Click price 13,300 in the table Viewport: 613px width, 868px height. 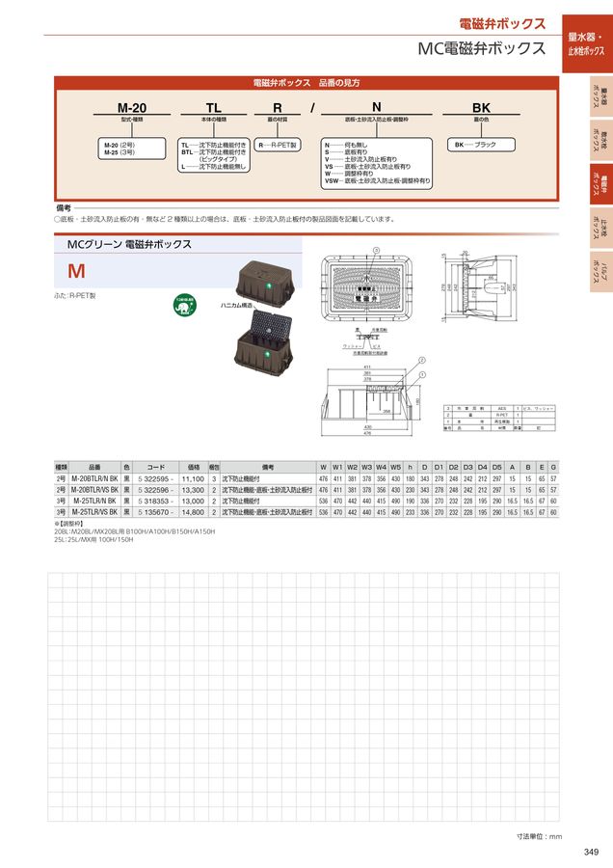point(193,490)
